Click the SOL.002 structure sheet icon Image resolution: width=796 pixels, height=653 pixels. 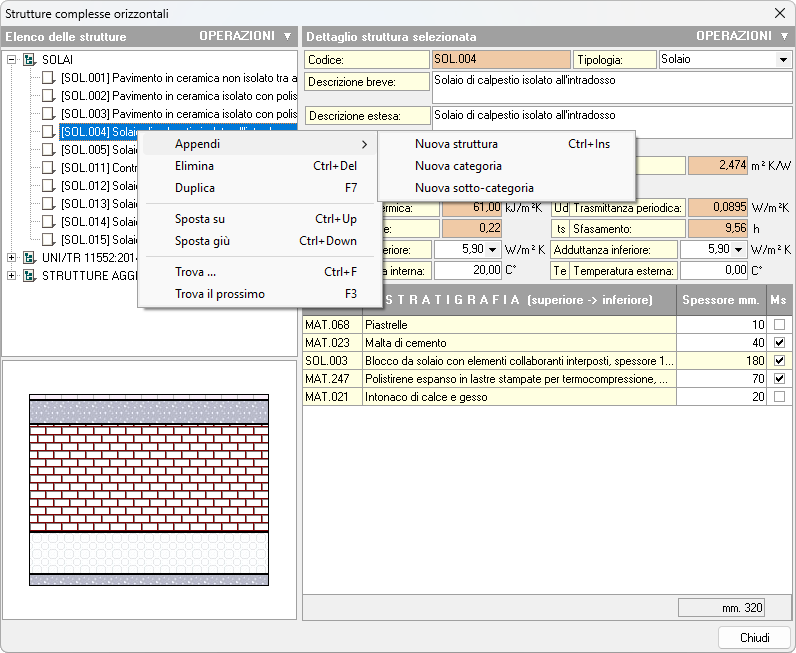tap(48, 96)
